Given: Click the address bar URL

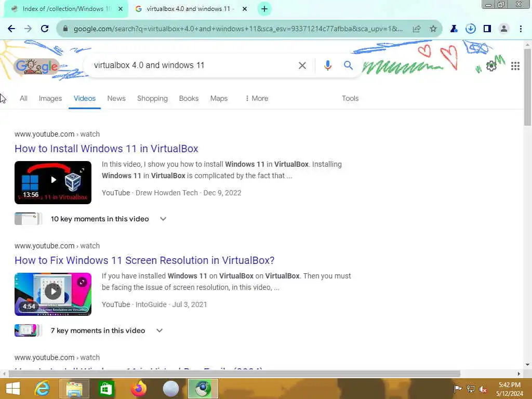Looking at the screenshot, I should 238,29.
